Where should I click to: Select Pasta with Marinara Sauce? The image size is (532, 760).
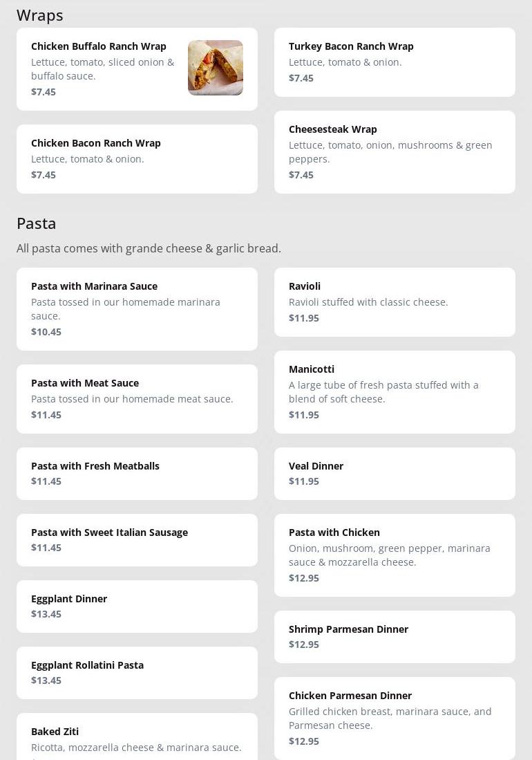coord(137,308)
